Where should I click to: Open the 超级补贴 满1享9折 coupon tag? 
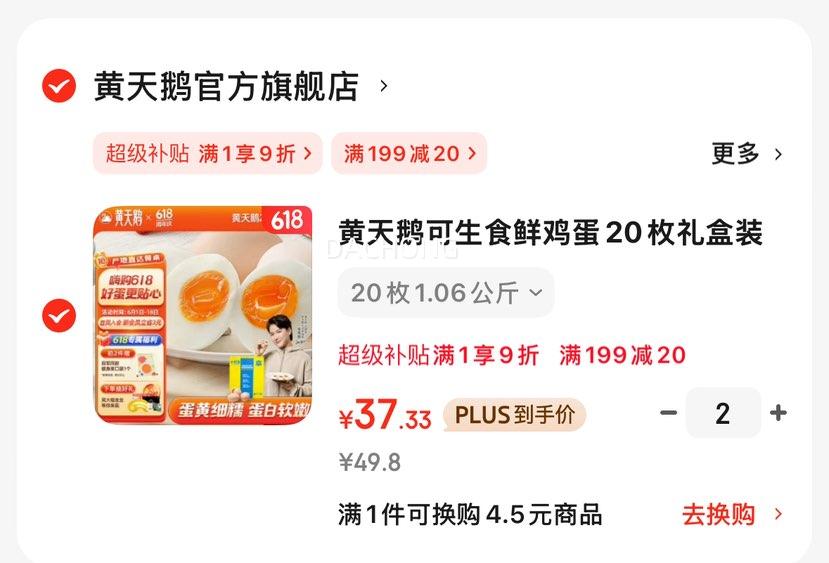208,153
